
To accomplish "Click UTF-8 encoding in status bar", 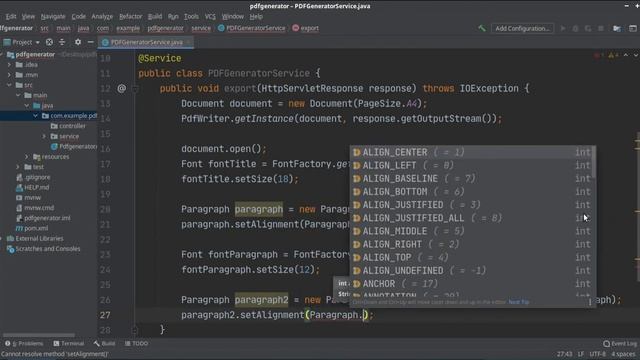I will [598, 354].
